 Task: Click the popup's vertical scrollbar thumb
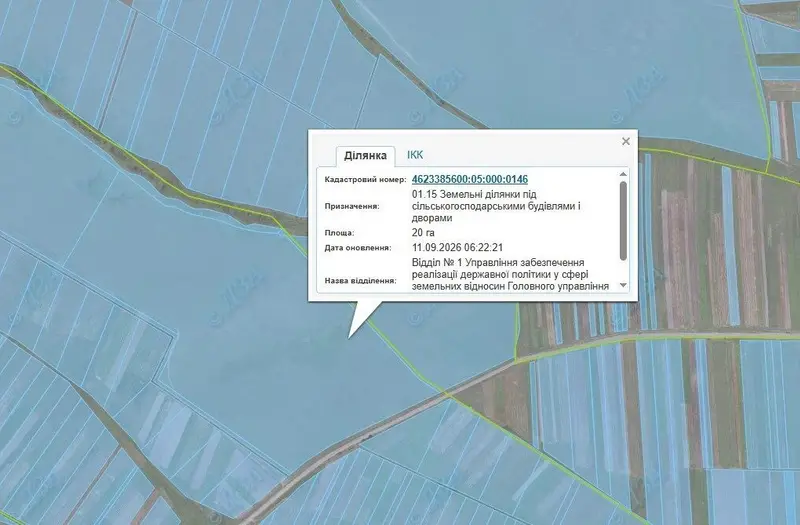pyautogui.click(x=623, y=220)
